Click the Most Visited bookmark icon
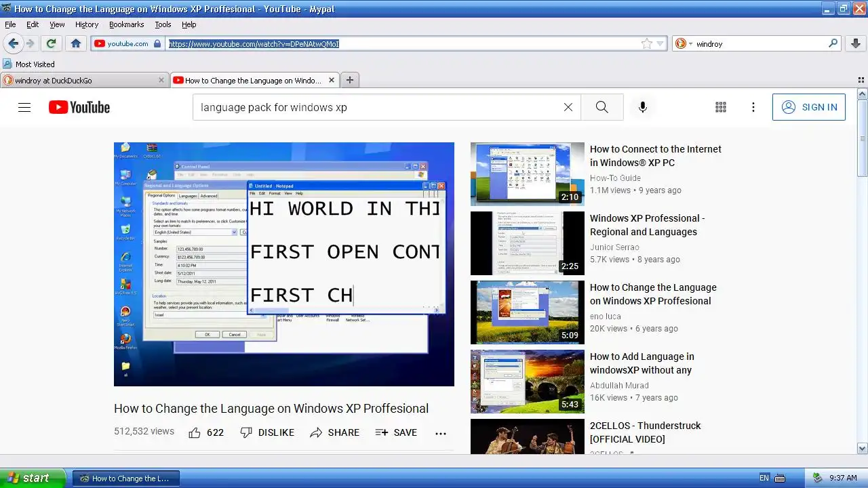 tap(7, 64)
